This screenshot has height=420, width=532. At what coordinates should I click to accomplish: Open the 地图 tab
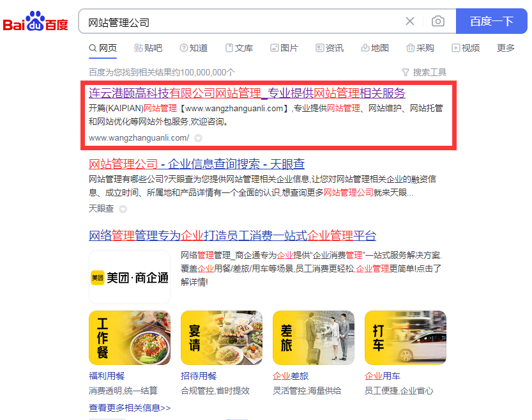pyautogui.click(x=375, y=48)
